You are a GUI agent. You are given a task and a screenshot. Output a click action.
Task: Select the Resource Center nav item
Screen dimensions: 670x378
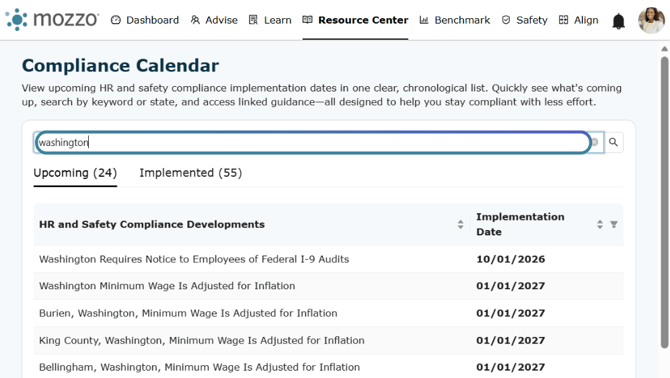coord(355,20)
